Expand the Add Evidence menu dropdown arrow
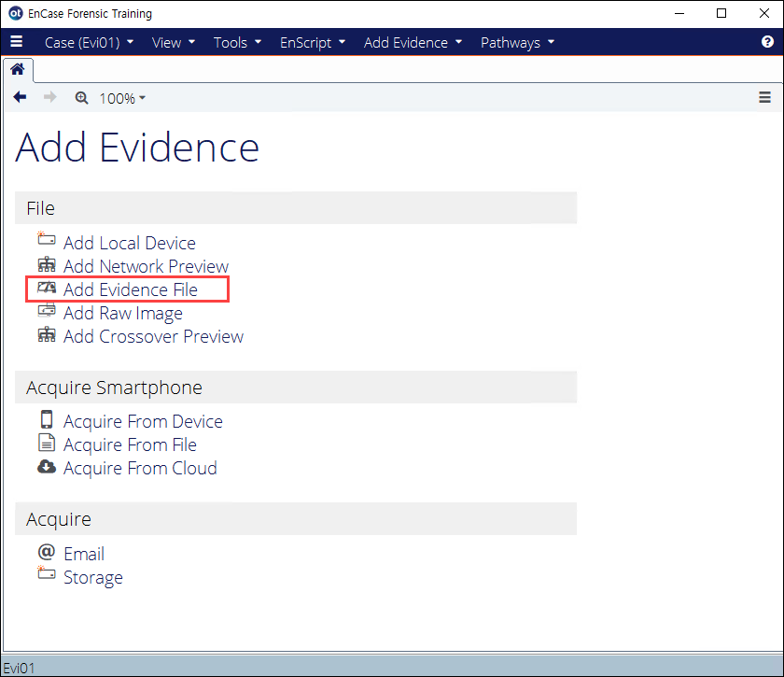This screenshot has height=677, width=784. tap(458, 42)
